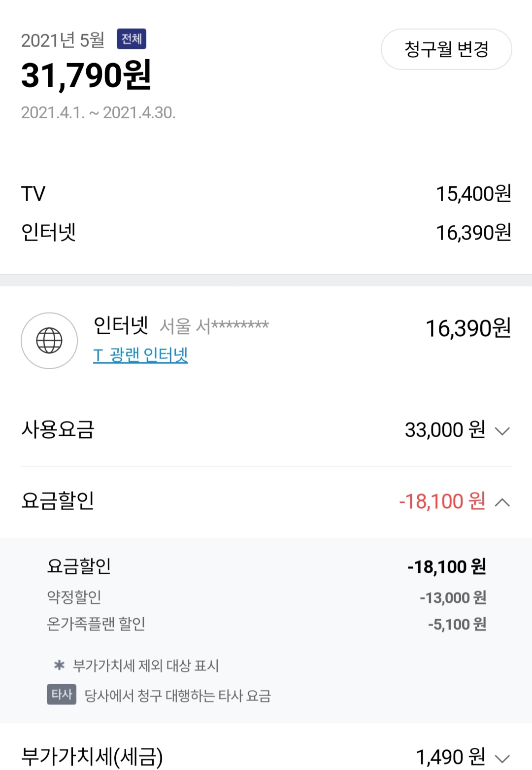This screenshot has width=532, height=770.
Task: Tap the masked 서울 address text
Action: click(x=214, y=325)
